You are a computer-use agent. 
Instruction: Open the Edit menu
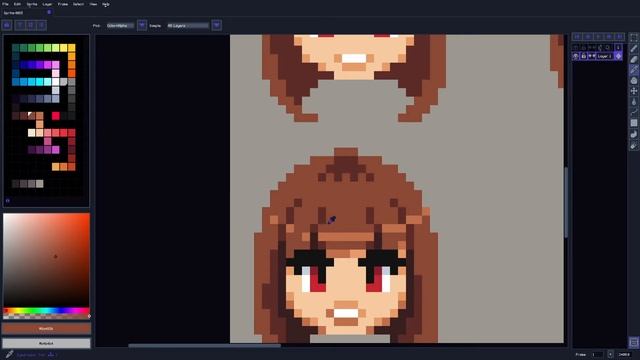pos(18,4)
